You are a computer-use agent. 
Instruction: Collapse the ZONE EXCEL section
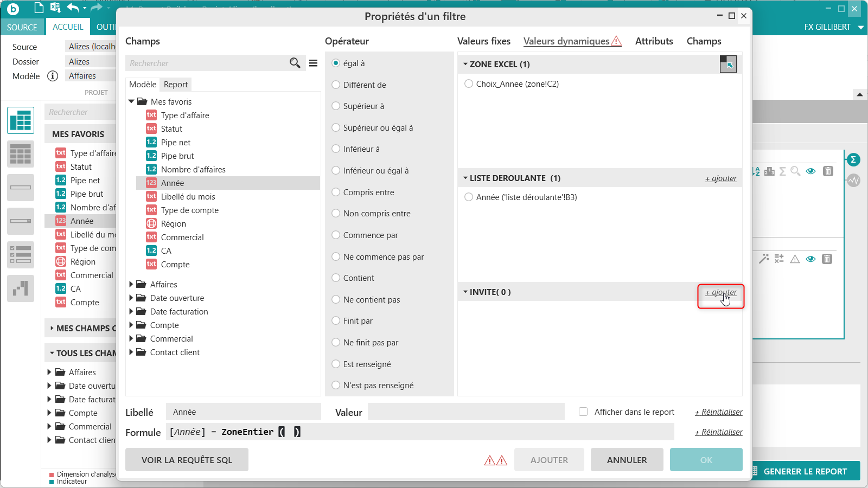pyautogui.click(x=465, y=64)
